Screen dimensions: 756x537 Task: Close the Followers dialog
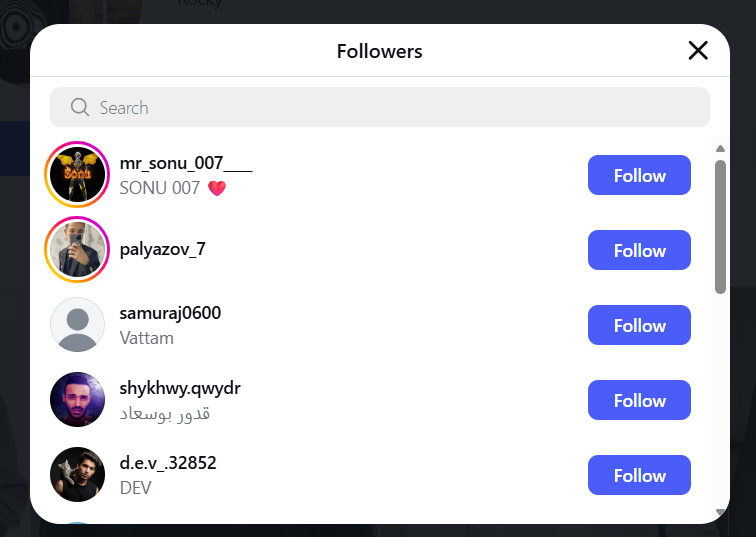698,51
